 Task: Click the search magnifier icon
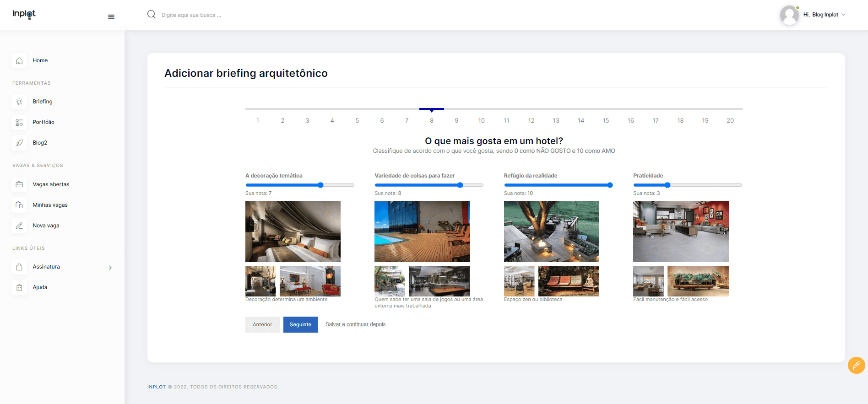(152, 15)
